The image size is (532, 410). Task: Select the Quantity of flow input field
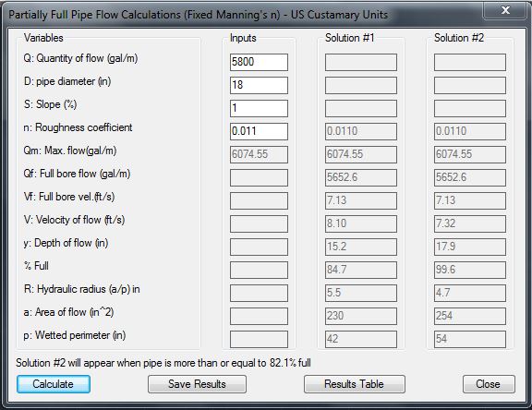[x=259, y=62]
